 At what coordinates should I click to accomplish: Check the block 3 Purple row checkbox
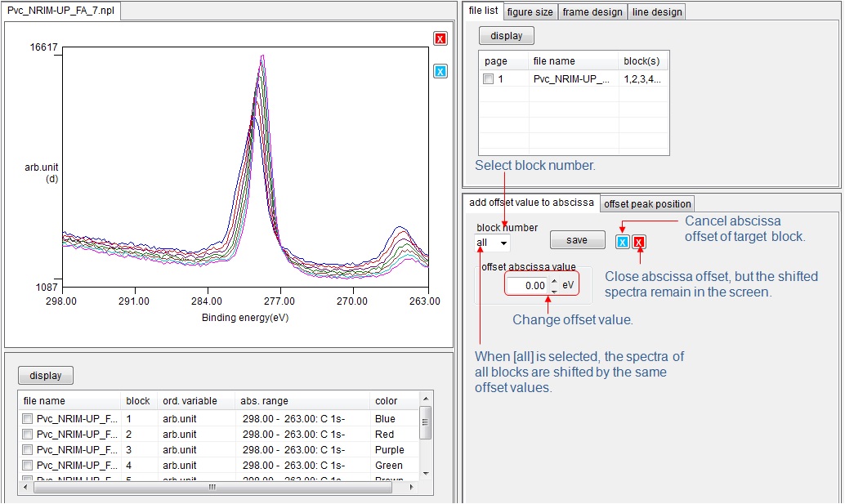pyautogui.click(x=27, y=449)
